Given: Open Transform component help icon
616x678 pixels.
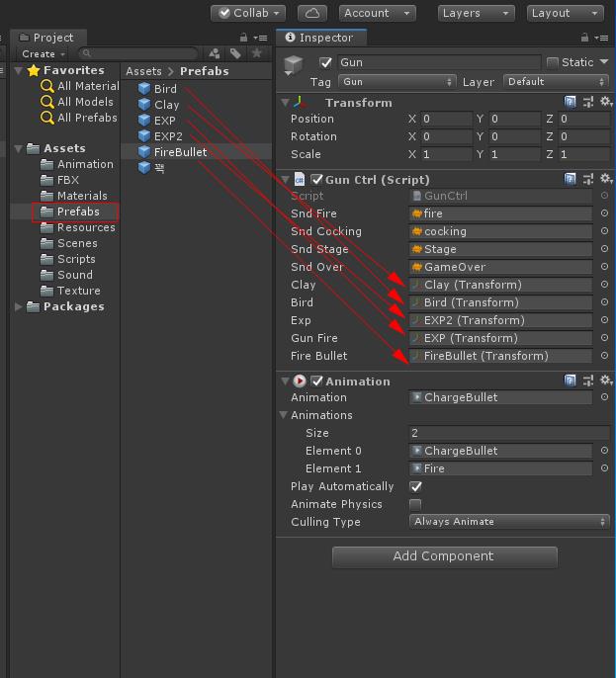Looking at the screenshot, I should coord(571,102).
